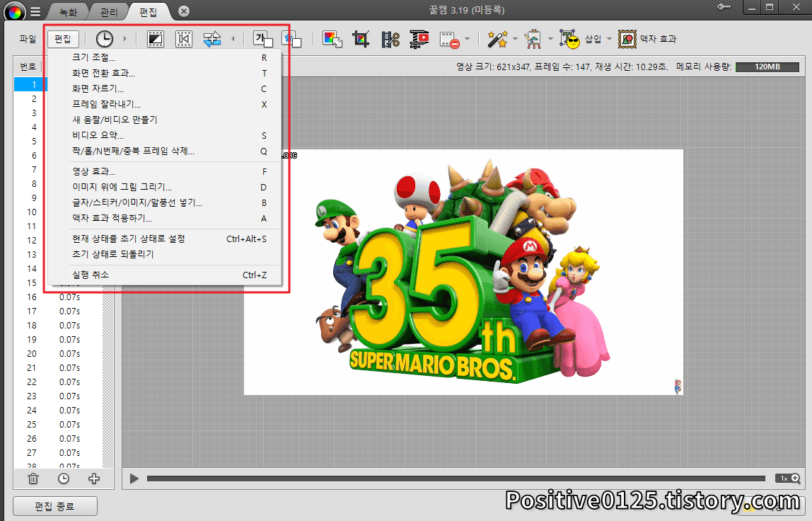This screenshot has height=521, width=812.
Task: Choose 영상 효과... menu item
Action: [x=165, y=171]
